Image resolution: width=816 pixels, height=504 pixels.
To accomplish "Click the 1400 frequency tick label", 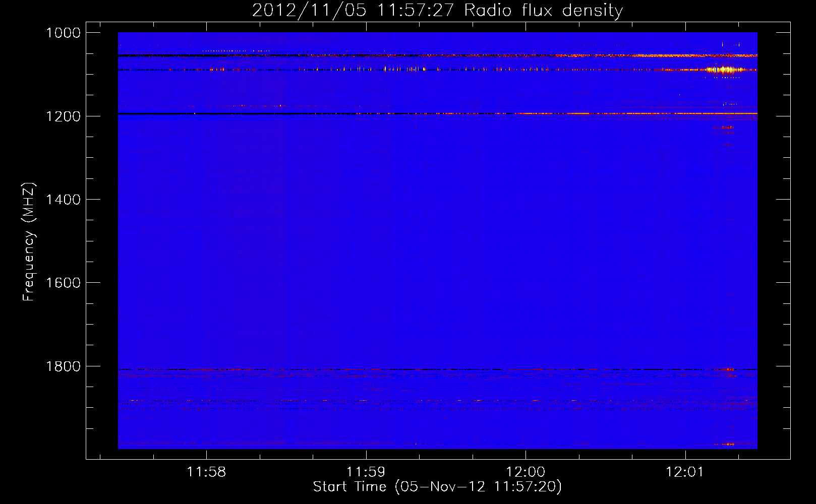I will [63, 200].
